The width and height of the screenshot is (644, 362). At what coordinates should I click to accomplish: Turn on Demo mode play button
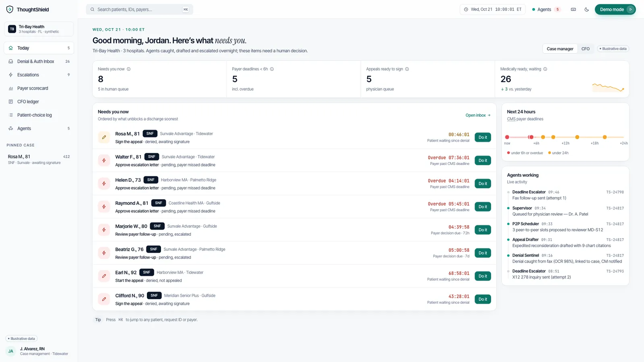630,9
